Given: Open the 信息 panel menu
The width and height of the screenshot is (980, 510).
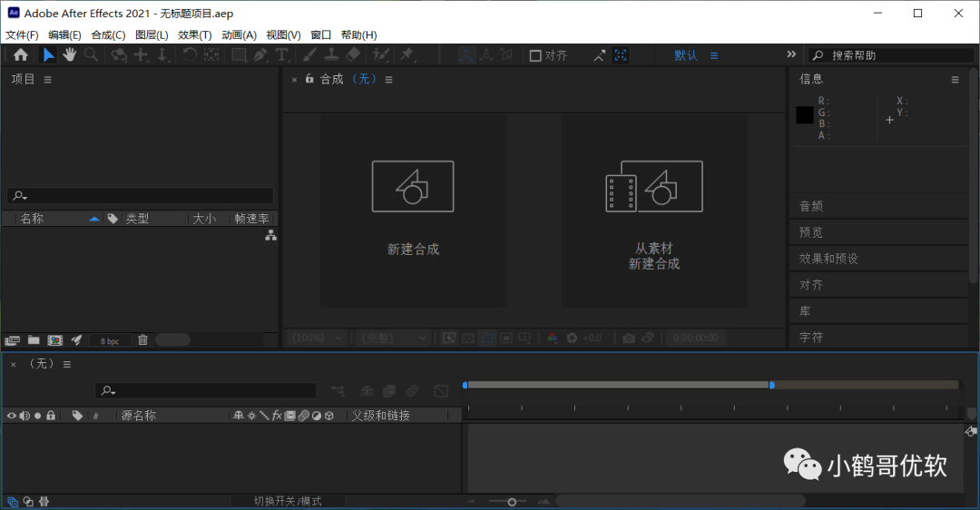Looking at the screenshot, I should click(x=955, y=79).
